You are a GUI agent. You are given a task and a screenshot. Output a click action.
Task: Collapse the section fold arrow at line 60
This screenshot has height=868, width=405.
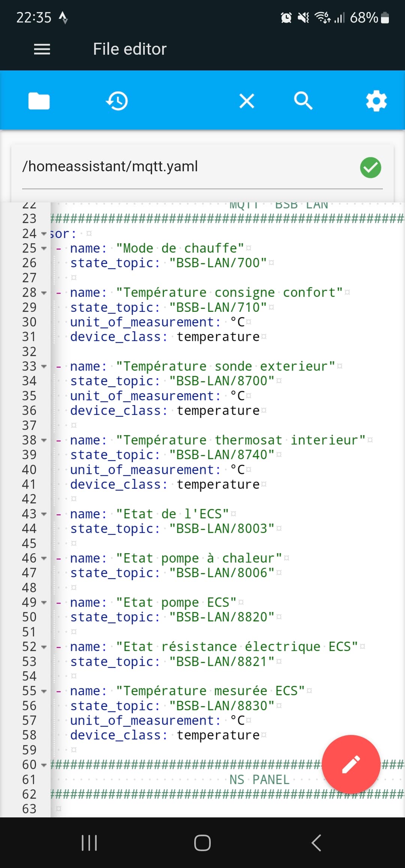tap(44, 765)
